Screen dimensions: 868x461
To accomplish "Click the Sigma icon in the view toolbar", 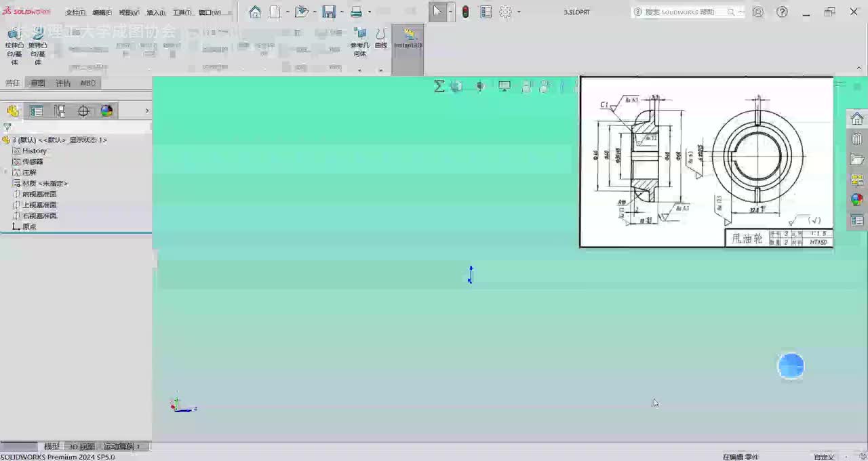I will 439,86.
